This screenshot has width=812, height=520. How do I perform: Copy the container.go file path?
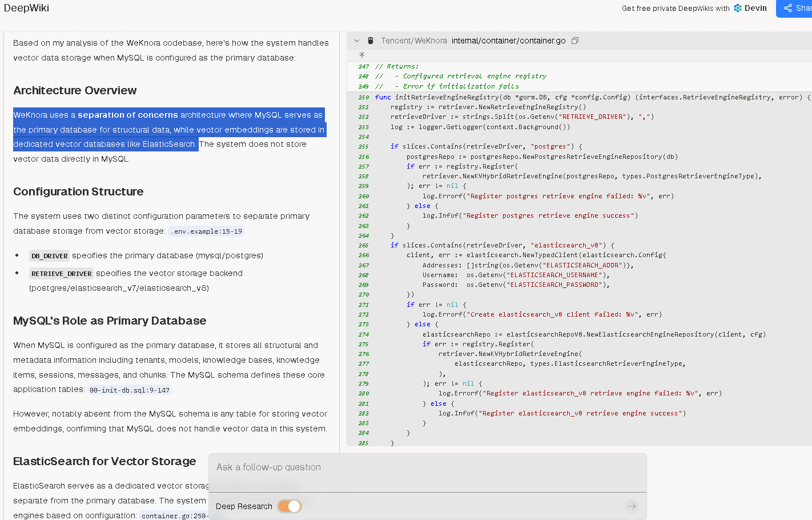575,41
